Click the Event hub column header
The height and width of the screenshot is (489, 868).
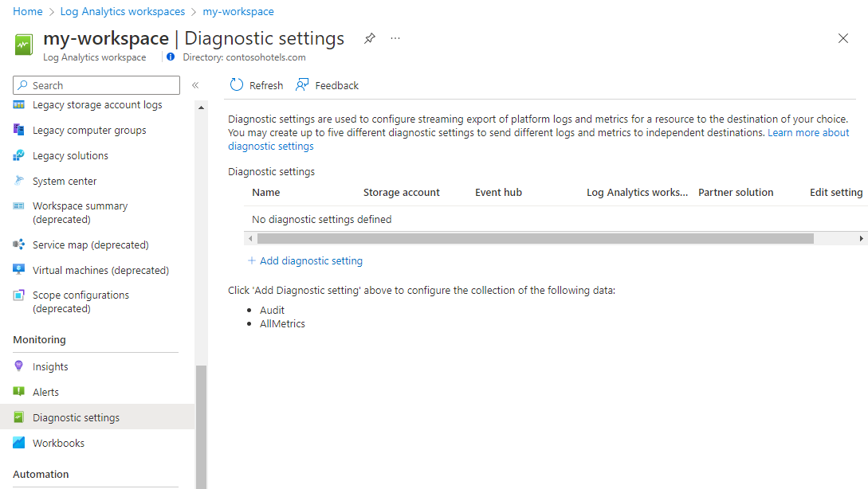click(x=498, y=192)
